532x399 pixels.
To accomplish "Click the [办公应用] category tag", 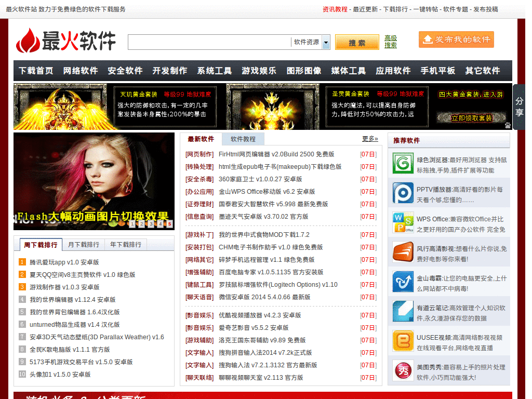I will tap(199, 192).
